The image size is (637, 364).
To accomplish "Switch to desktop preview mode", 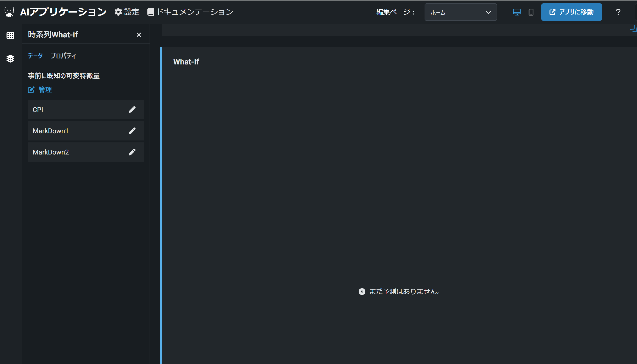I will coord(517,12).
